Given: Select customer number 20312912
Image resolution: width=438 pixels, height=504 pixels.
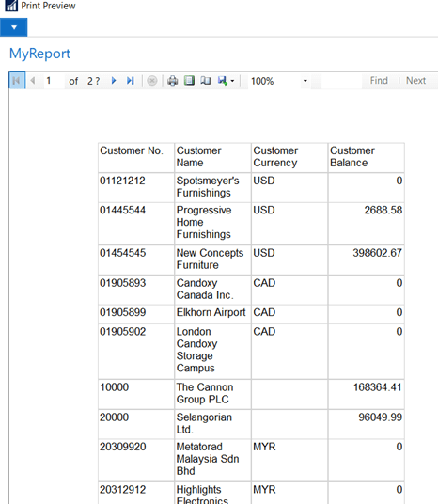Looking at the screenshot, I should [122, 490].
